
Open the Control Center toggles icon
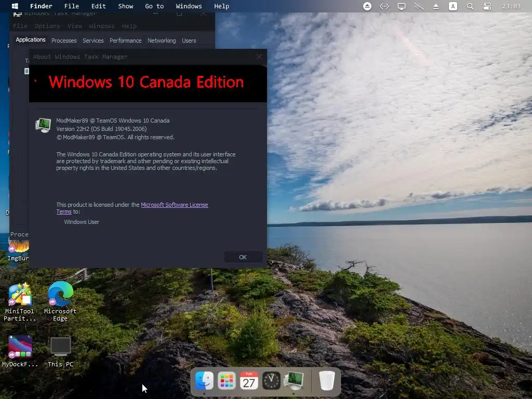point(487,6)
